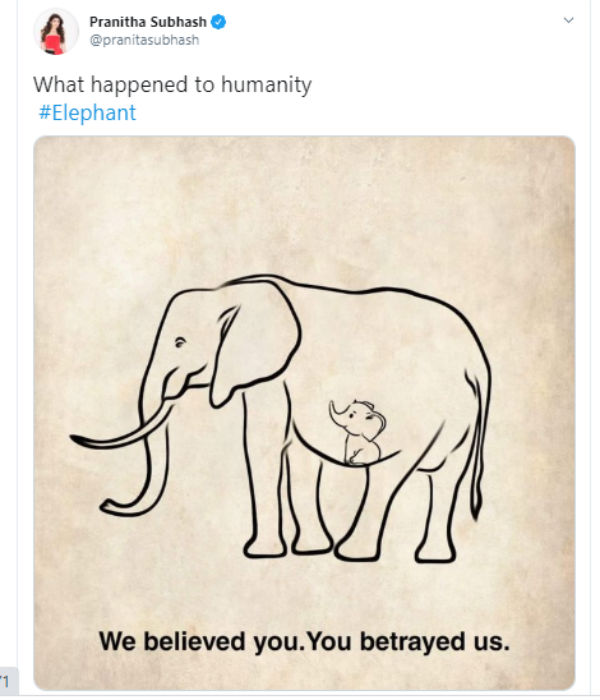Open Pranitha Subhash's profile avatar
The width and height of the screenshot is (600, 700).
pos(56,31)
